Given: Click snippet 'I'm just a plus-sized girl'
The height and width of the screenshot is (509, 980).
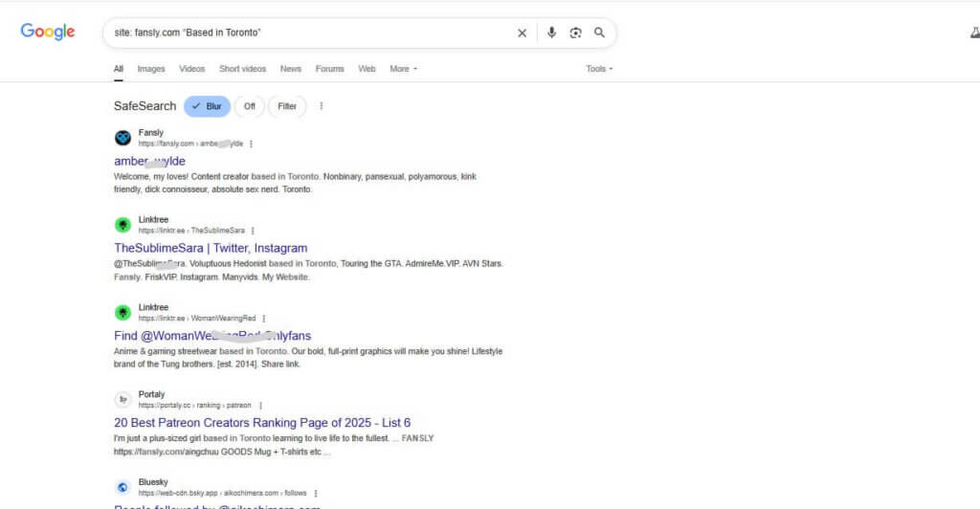Looking at the screenshot, I should pyautogui.click(x=158, y=438).
